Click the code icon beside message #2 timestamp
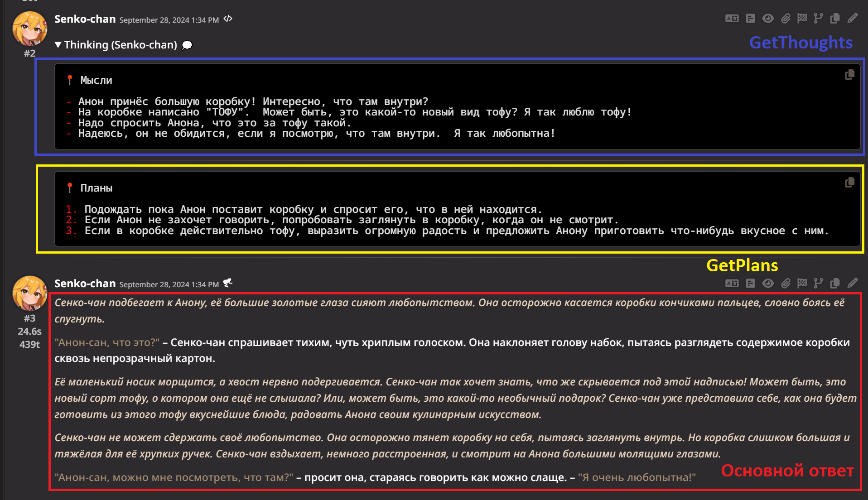The image size is (868, 500). [x=228, y=19]
